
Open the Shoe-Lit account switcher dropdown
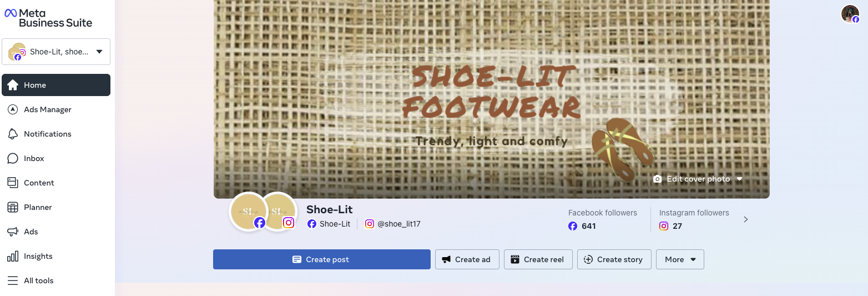pyautogui.click(x=56, y=52)
